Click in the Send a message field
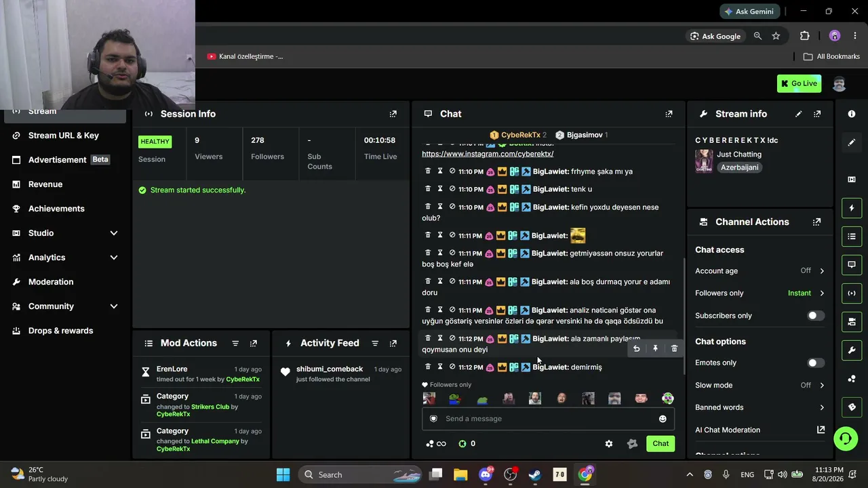 [548, 419]
